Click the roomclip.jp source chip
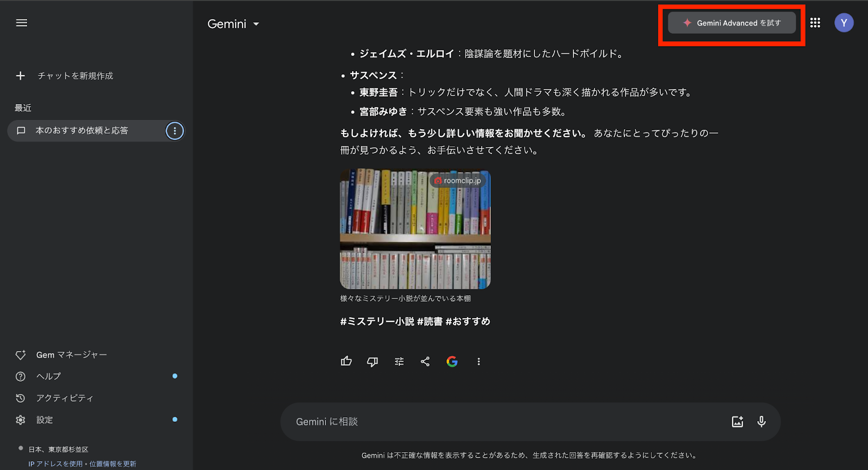This screenshot has width=868, height=470. point(457,181)
